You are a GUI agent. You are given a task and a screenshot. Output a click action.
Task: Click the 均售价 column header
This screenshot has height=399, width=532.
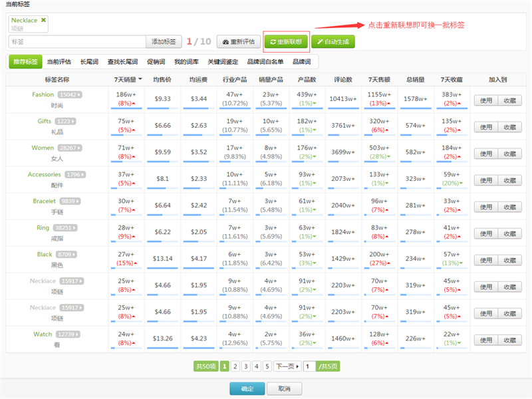162,80
